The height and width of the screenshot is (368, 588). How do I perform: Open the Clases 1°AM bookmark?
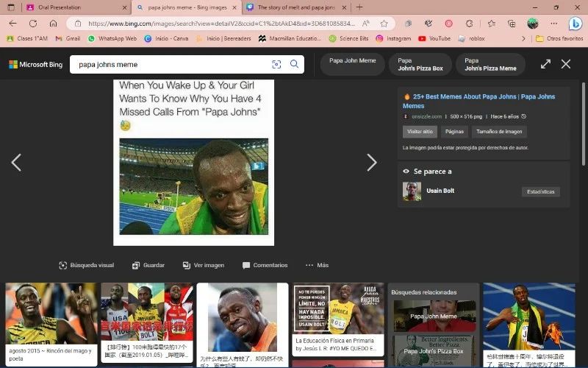click(27, 38)
